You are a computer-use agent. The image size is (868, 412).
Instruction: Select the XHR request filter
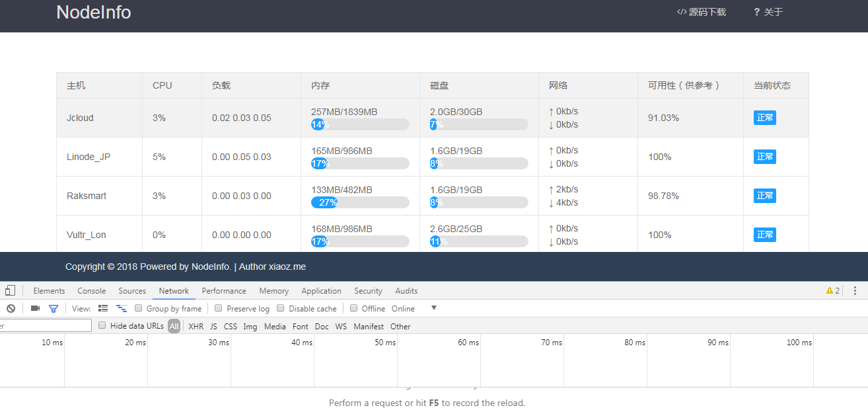point(196,325)
